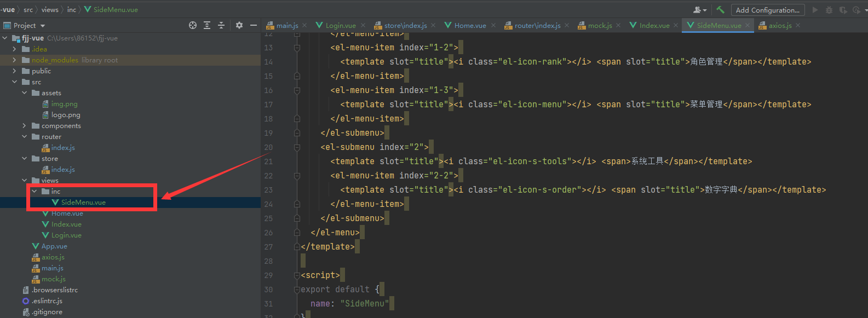Toggle fold marker at closing template line 27
Screen dimensions: 868x318
[x=297, y=247]
